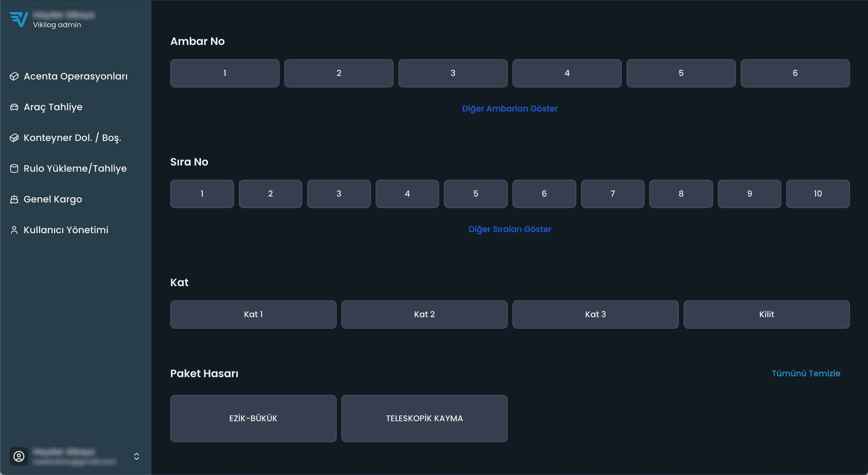Click the Konteyner Dol. / Boş. container icon
868x475 pixels.
click(x=14, y=138)
